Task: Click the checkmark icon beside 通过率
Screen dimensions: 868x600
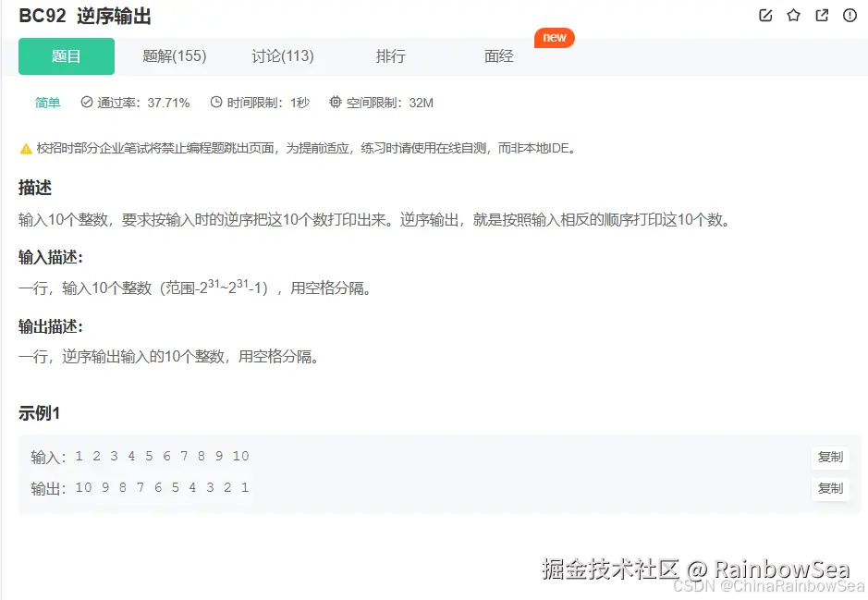Action: tap(86, 104)
